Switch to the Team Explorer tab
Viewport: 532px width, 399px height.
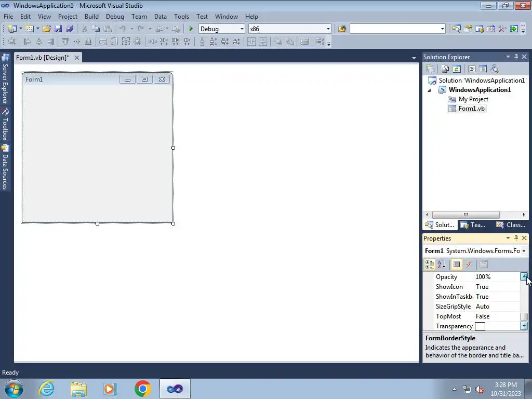coord(473,224)
